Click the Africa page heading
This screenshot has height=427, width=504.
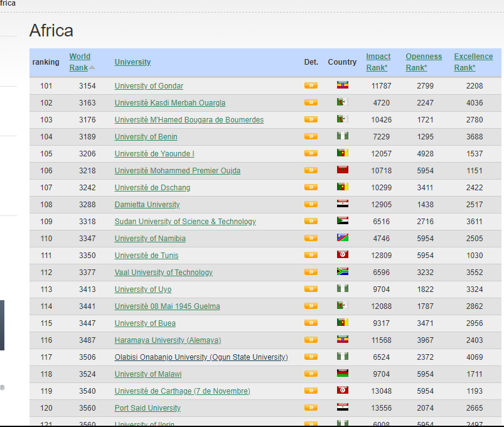pos(51,31)
